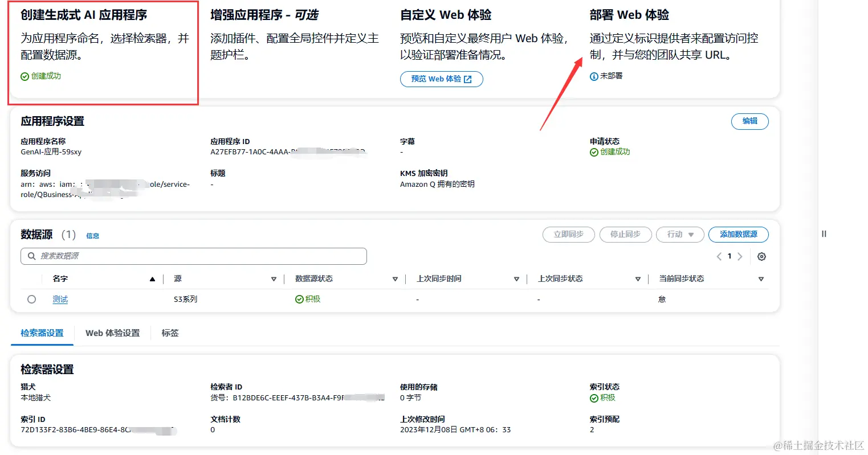Click the 编辑 button in 应用程序设置

750,121
